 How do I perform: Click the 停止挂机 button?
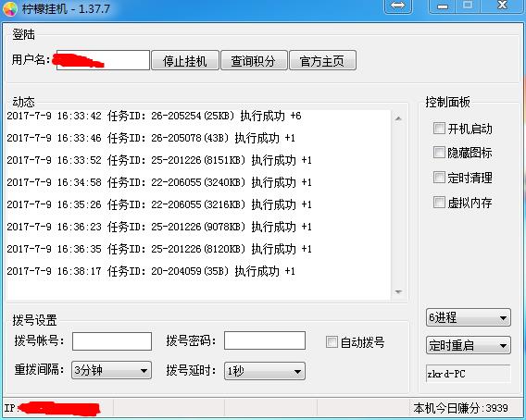pos(185,60)
